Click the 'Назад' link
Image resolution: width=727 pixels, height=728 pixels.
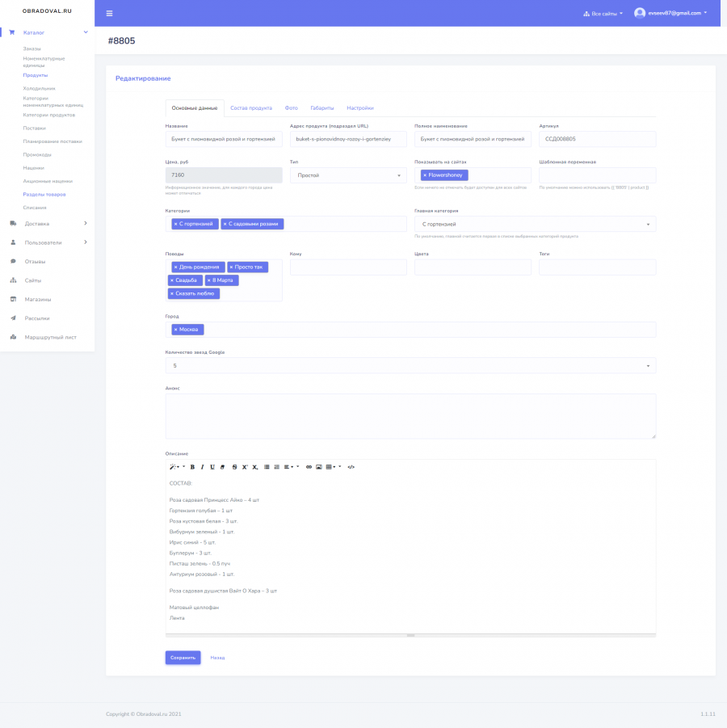click(x=217, y=658)
